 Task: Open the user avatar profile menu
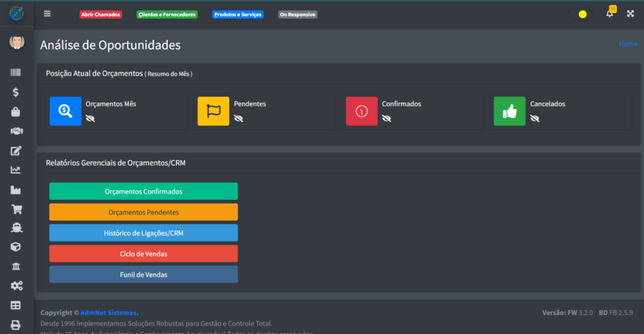(x=16, y=42)
